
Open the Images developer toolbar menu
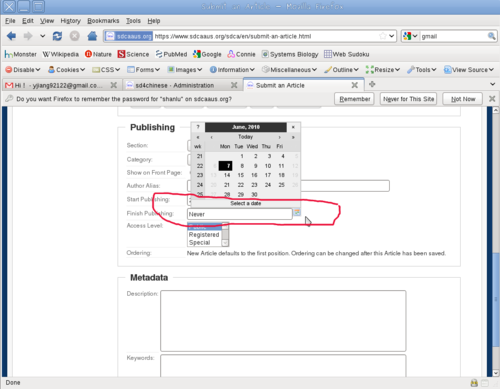click(185, 70)
